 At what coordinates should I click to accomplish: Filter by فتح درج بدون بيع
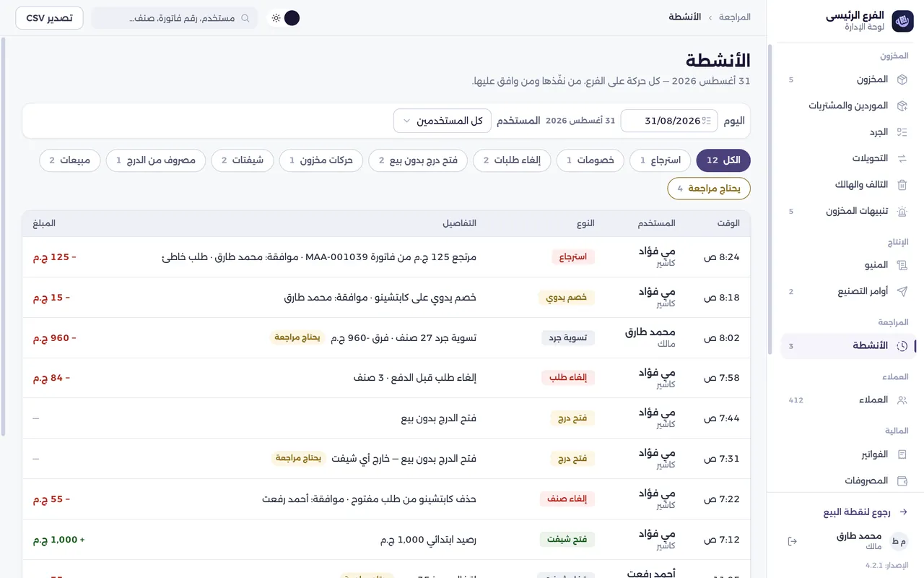pyautogui.click(x=419, y=160)
